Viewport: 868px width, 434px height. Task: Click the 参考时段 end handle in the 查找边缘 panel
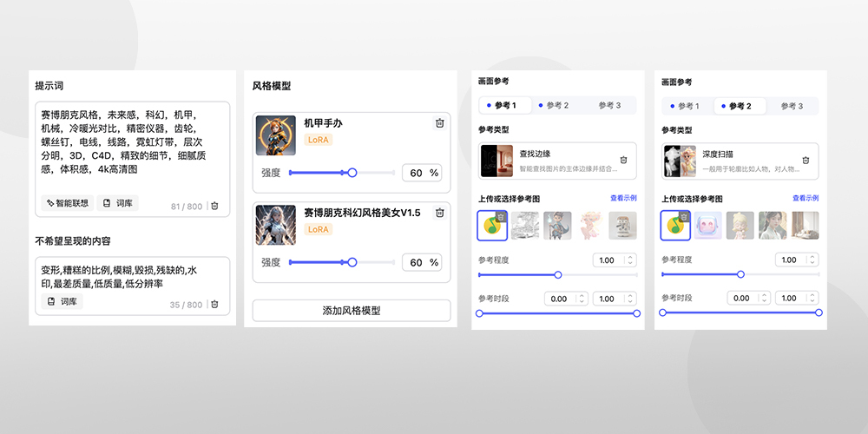click(x=636, y=313)
